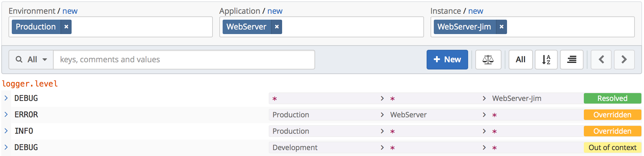This screenshot has height=156, width=644.
Task: Expand the ERROR row
Action: (6, 114)
